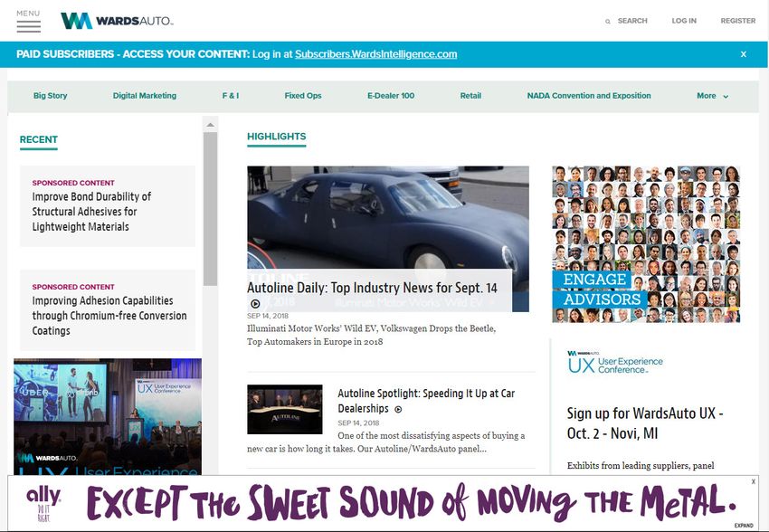769x532 pixels.
Task: Select F & I in the navigation bar
Action: (x=231, y=96)
